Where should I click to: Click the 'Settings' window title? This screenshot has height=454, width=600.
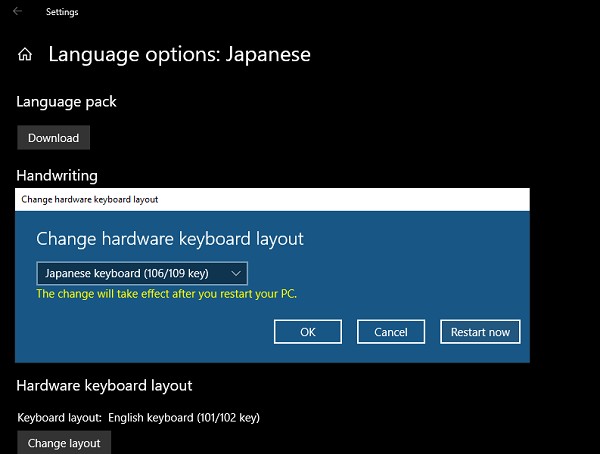click(62, 12)
